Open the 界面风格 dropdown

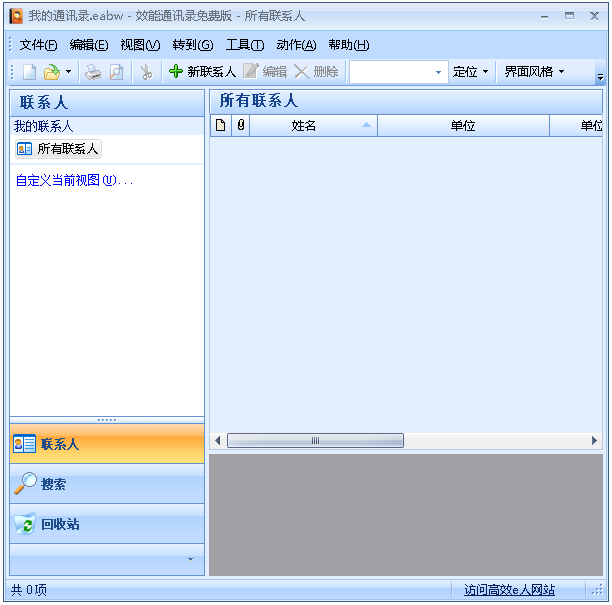[x=534, y=72]
